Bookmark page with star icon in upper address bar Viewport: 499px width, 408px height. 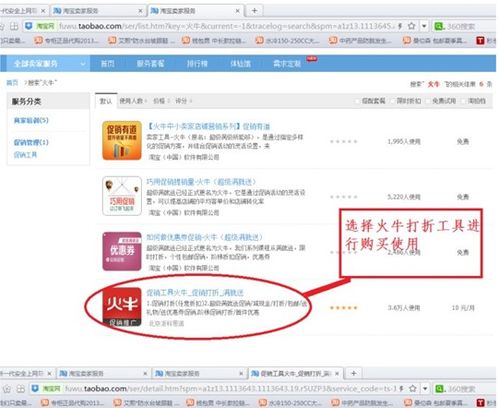411,26
